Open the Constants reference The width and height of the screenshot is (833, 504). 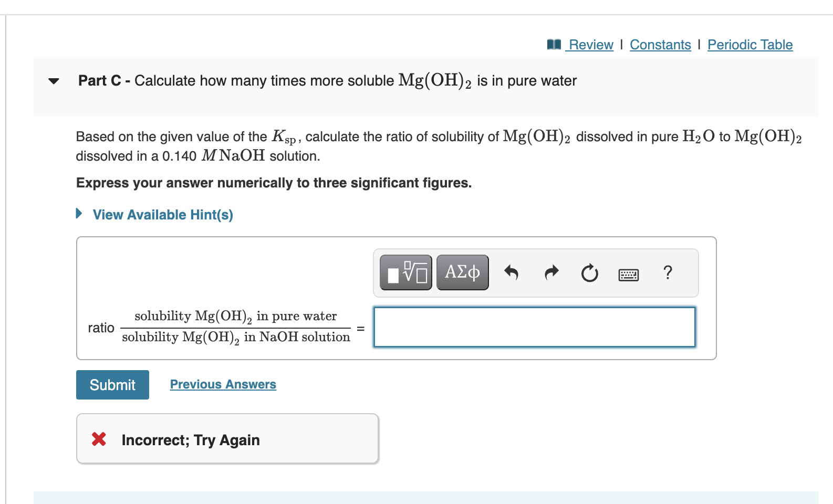[660, 45]
